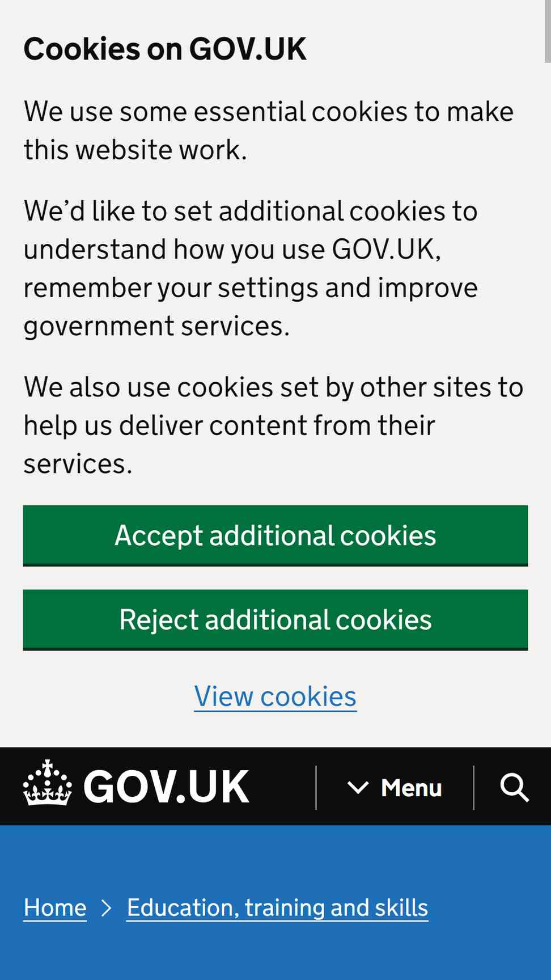Click the additional cookies explanation paragraph

251,268
